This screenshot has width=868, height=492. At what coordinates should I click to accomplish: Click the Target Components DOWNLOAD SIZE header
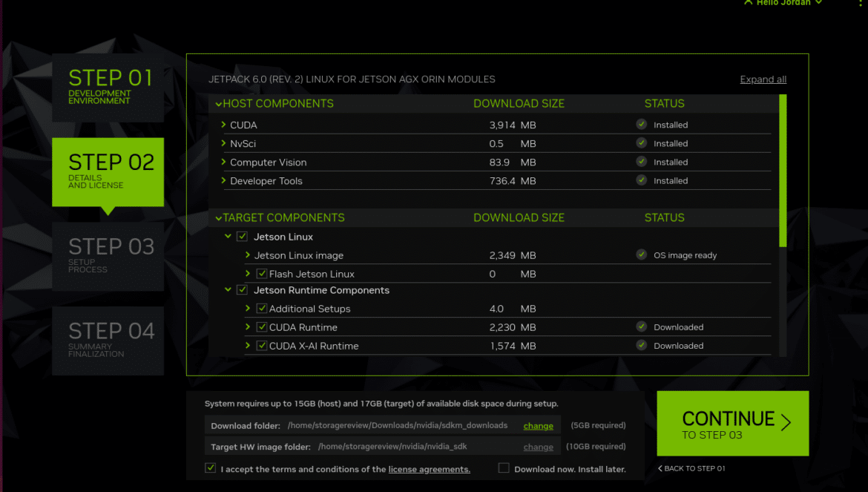(519, 217)
